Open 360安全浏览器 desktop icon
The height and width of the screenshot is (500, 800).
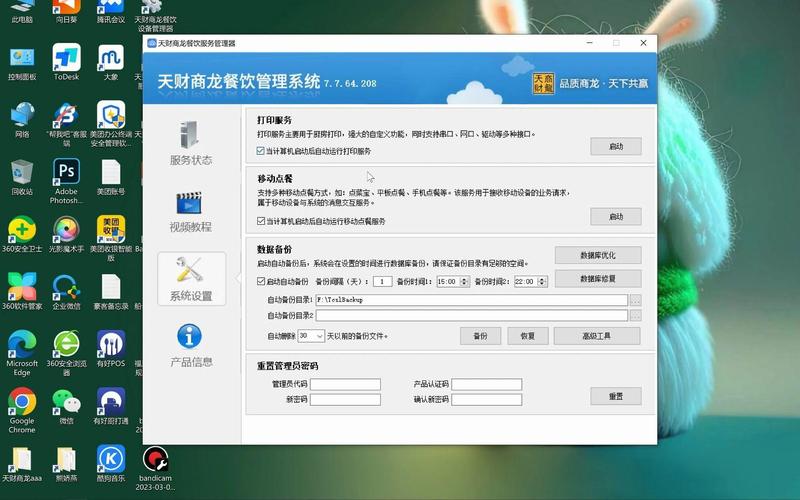(66, 353)
